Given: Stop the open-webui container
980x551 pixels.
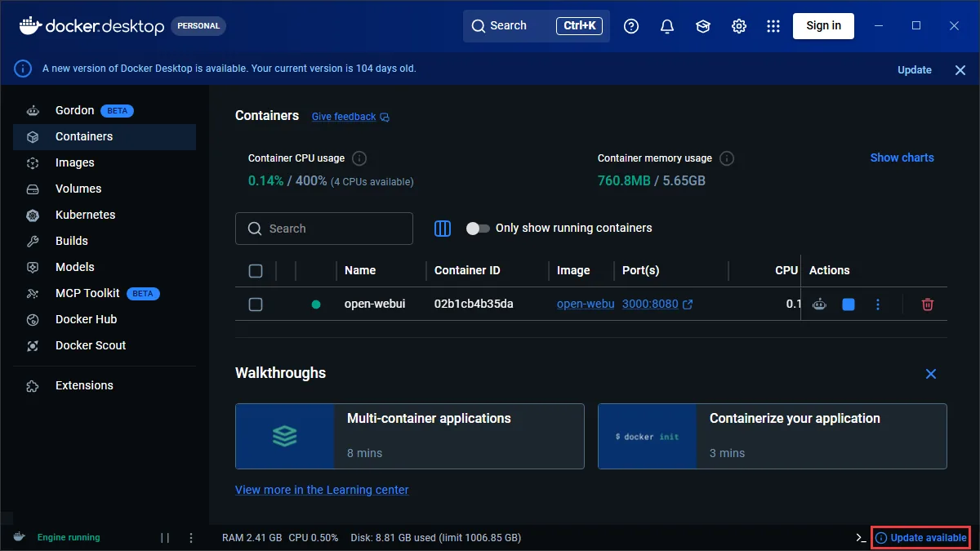Looking at the screenshot, I should click(849, 304).
